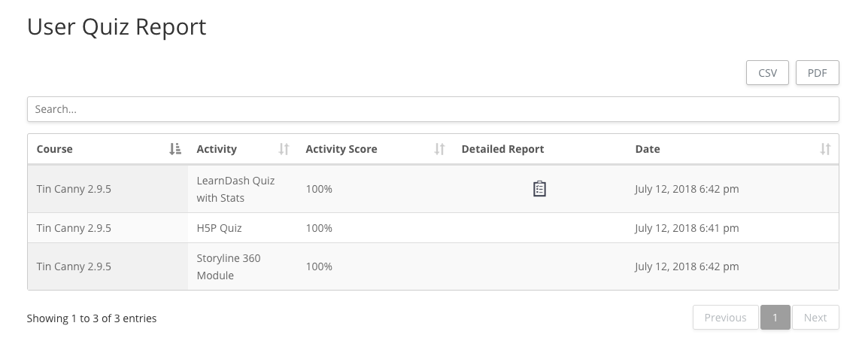Select the Activity Score header label

point(341,149)
